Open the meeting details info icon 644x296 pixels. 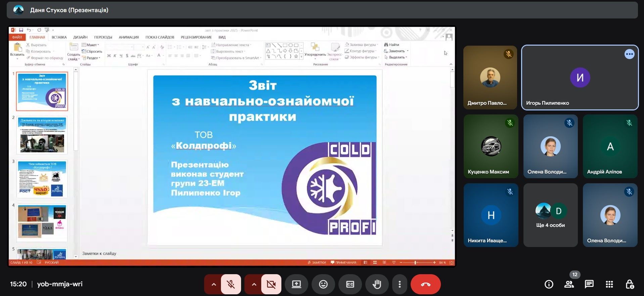point(549,284)
